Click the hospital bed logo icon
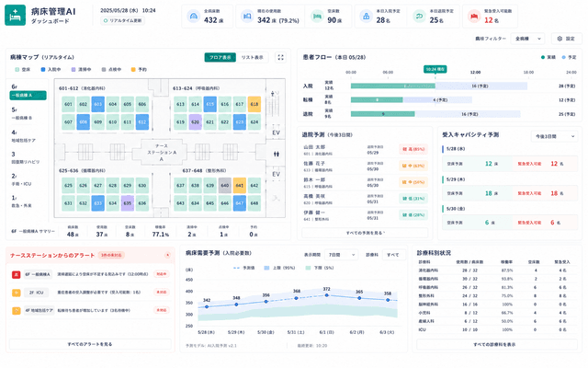 15,16
